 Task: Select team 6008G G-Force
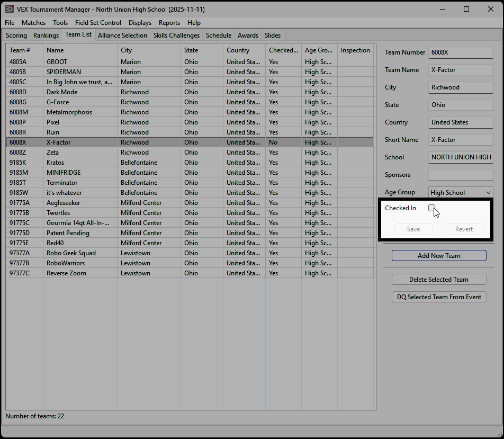[190, 102]
